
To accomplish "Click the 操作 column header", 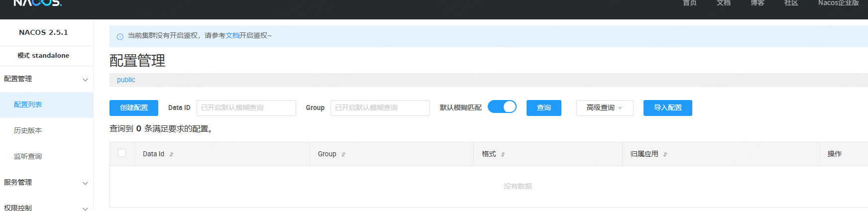I will 844,154.
